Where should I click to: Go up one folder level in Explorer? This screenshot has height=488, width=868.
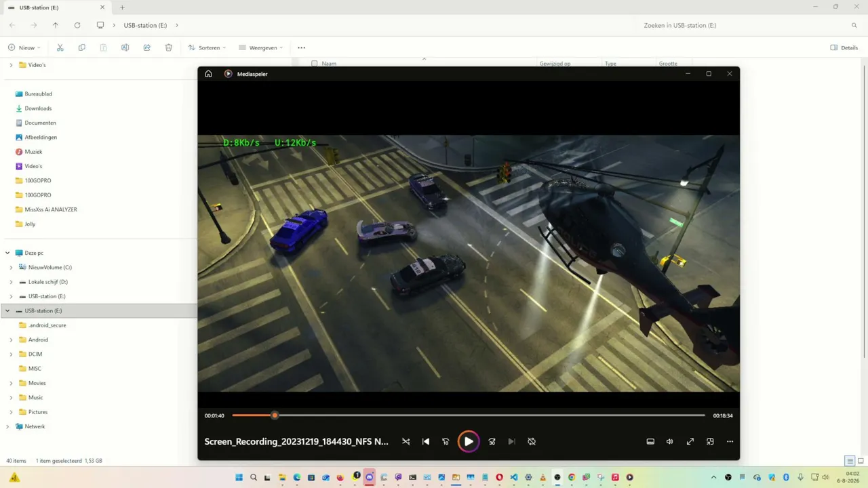tap(56, 25)
